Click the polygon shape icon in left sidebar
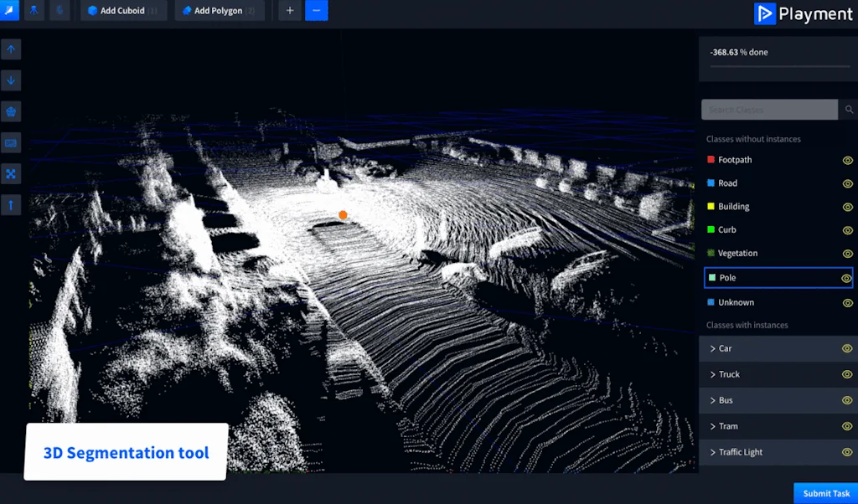The image size is (858, 504). pos(11,111)
